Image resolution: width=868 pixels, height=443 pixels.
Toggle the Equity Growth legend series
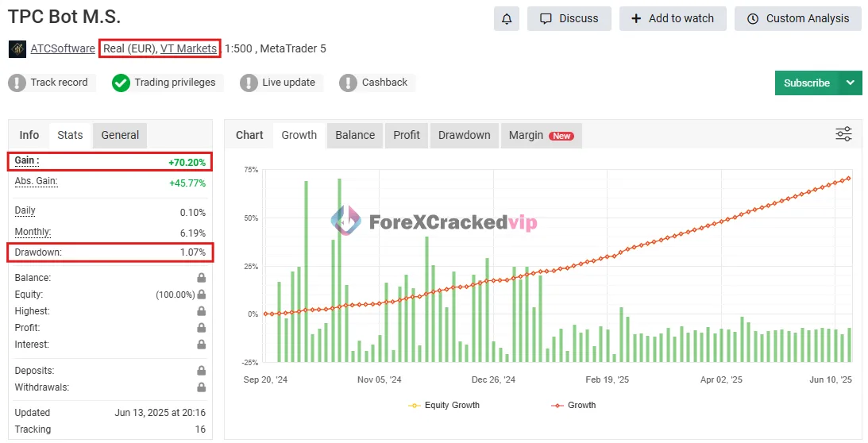pos(443,406)
